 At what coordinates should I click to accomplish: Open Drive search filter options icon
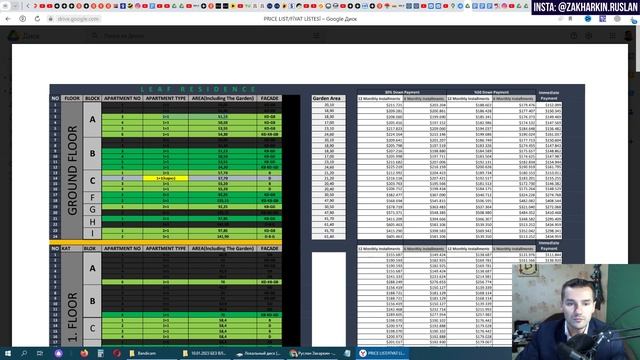(x=316, y=36)
